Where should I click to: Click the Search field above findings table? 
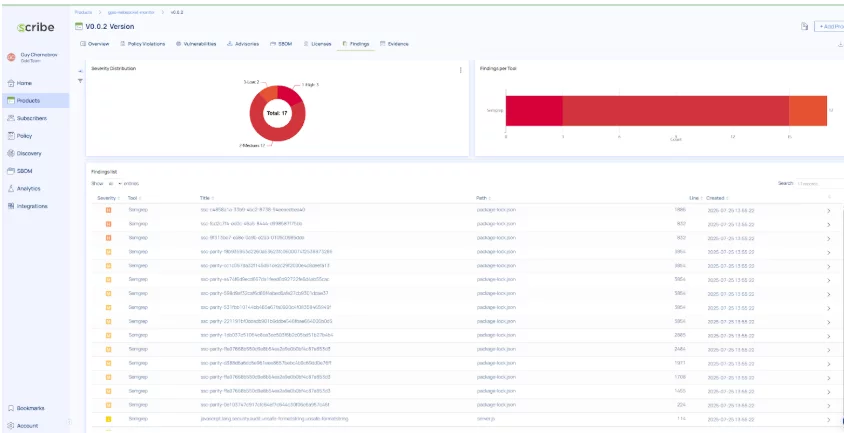(x=820, y=184)
